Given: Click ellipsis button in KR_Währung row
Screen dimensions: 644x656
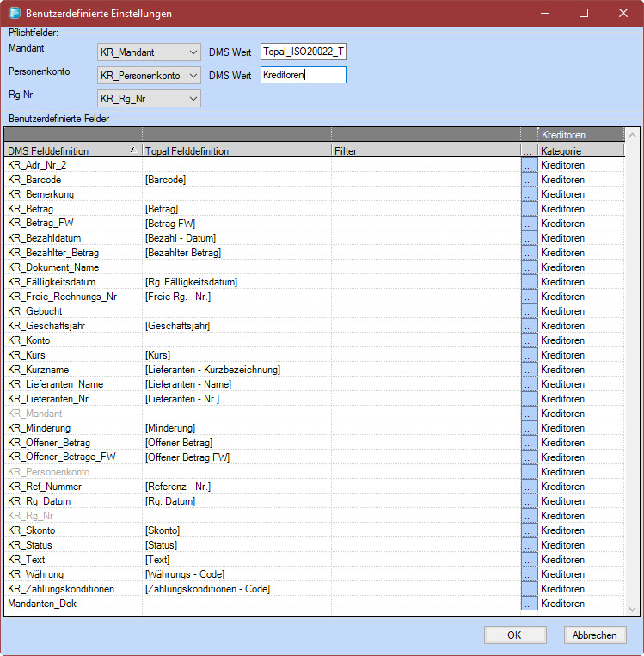Looking at the screenshot, I should pos(529,574).
